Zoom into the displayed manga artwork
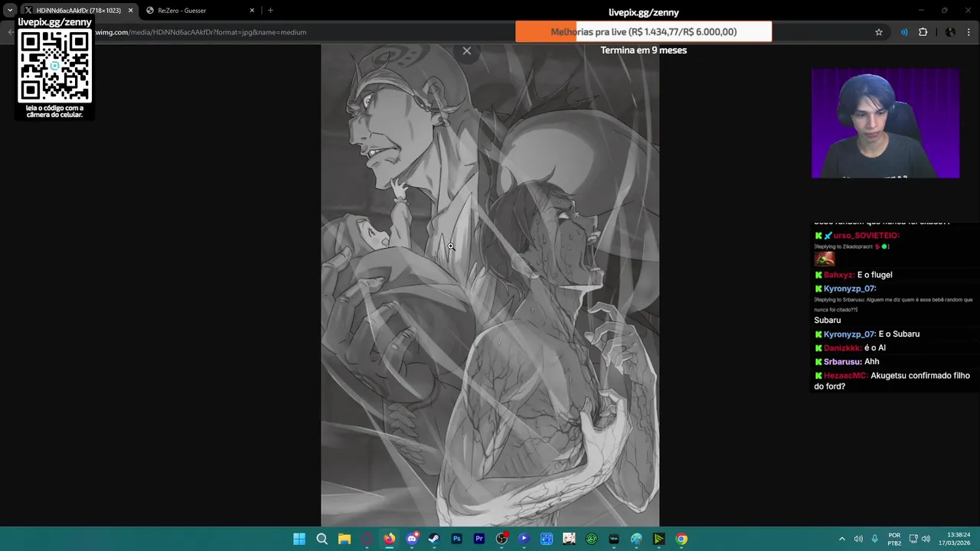980x551 pixels. pyautogui.click(x=490, y=285)
